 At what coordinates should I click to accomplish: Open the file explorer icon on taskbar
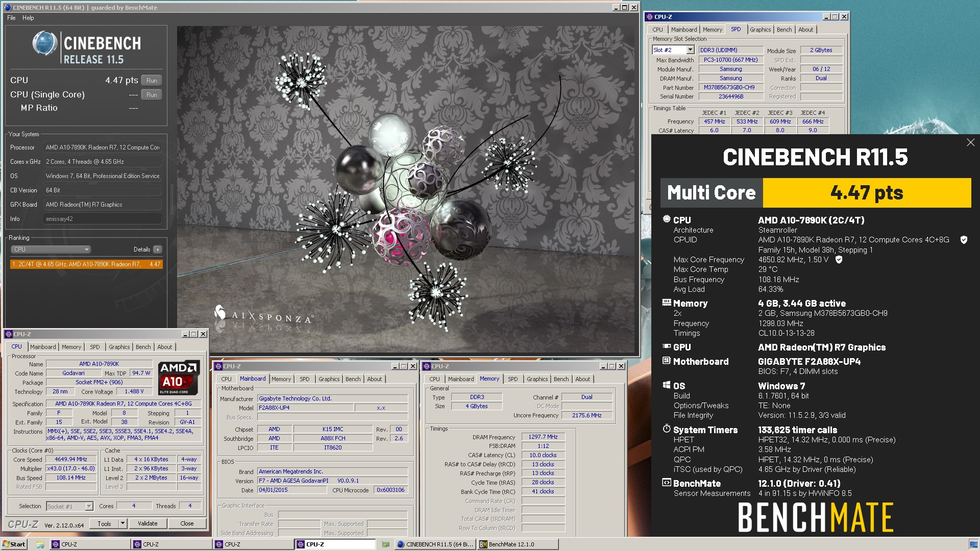[40, 544]
